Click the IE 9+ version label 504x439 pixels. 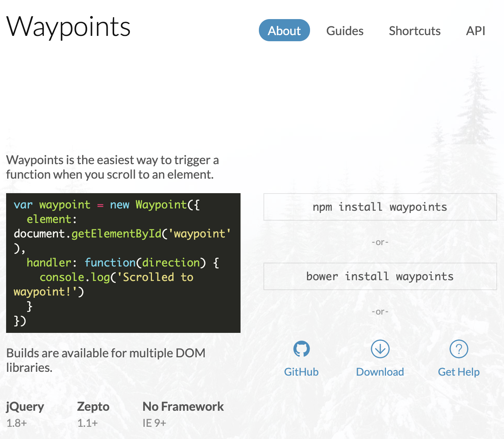(x=154, y=423)
